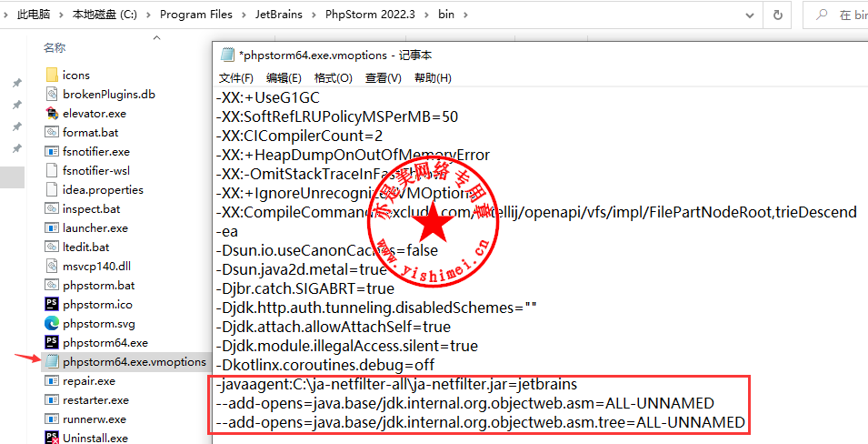The height and width of the screenshot is (444, 868).
Task: Click the Uninstall.exe icon
Action: [52, 438]
